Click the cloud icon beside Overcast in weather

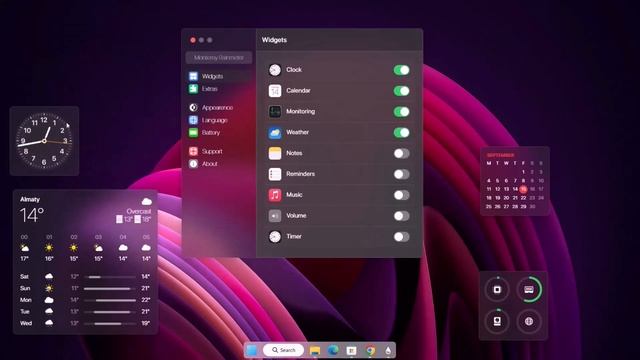click(147, 201)
